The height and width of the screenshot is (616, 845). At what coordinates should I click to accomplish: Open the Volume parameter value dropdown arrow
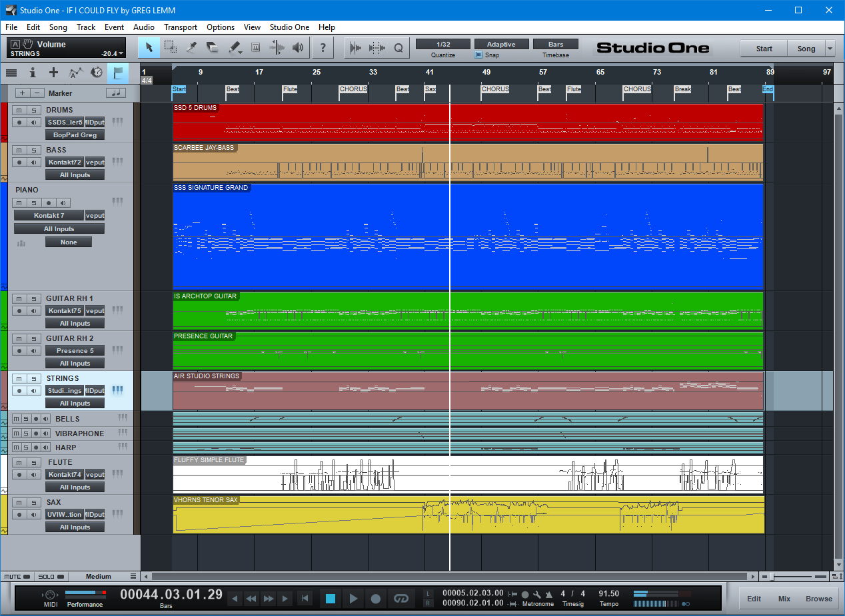(x=122, y=54)
